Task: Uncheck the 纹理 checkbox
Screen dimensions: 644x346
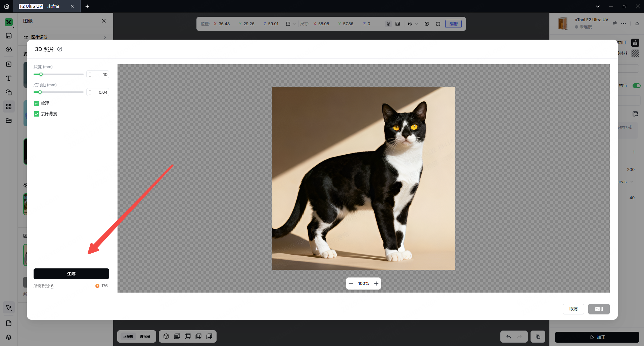Action: 37,103
